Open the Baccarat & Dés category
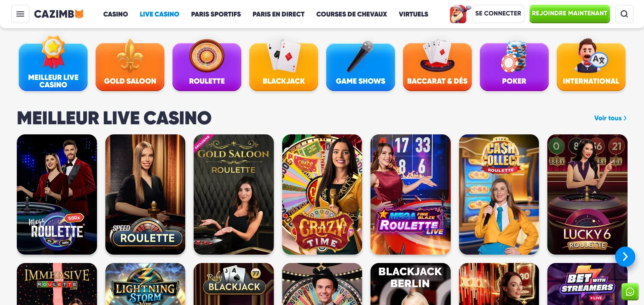Viewport: 644px width, 305px height. pos(437,66)
